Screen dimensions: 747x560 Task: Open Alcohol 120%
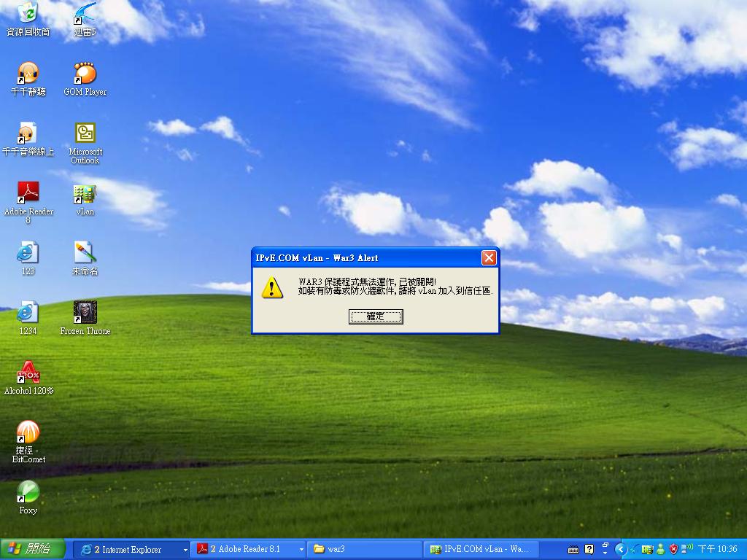coord(28,372)
